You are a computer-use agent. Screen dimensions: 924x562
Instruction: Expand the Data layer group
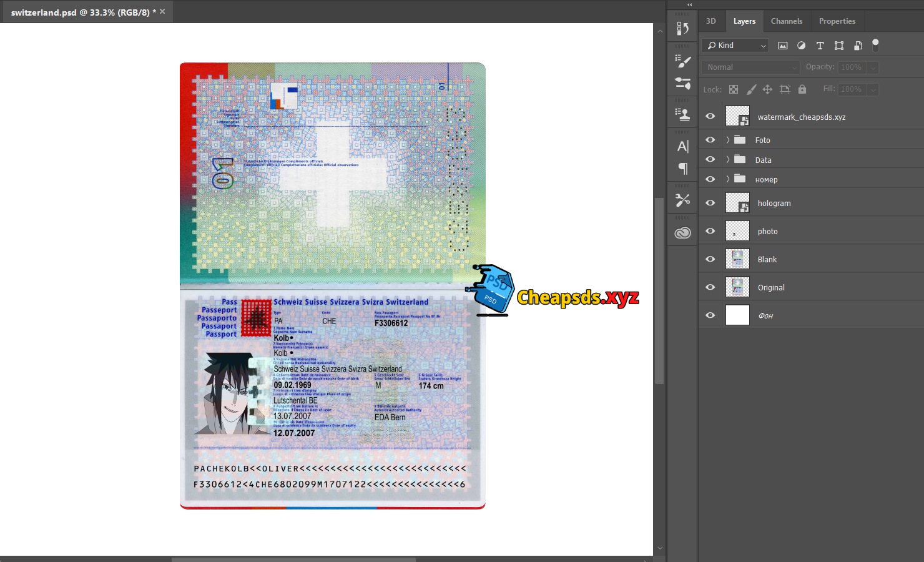click(728, 160)
